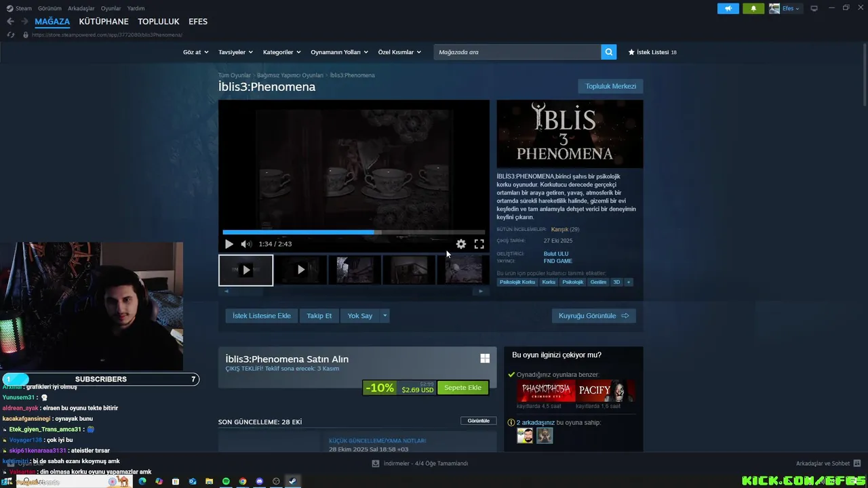Open Microsoft Edge from the taskbar

142,481
